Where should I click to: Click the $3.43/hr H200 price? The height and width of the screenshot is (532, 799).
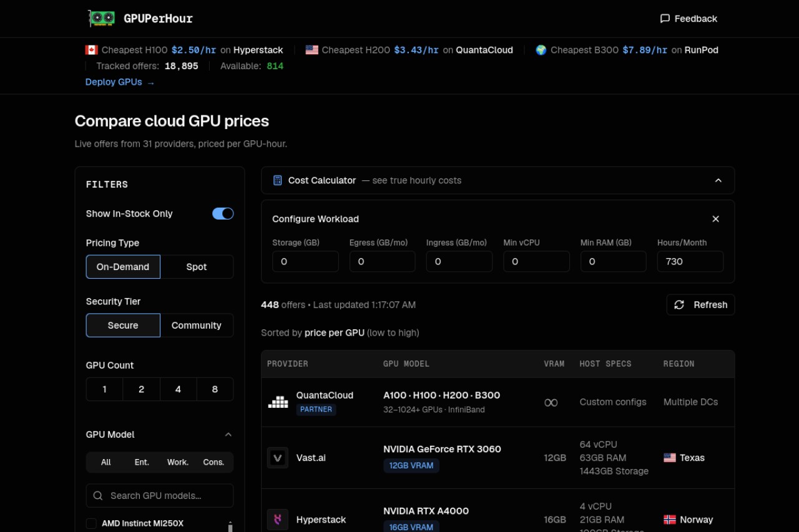(416, 50)
